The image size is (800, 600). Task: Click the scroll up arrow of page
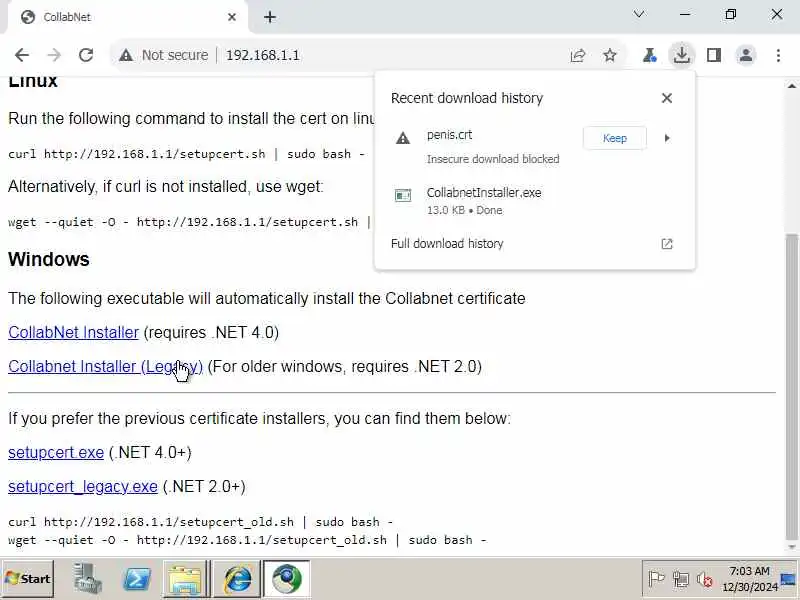[x=791, y=85]
